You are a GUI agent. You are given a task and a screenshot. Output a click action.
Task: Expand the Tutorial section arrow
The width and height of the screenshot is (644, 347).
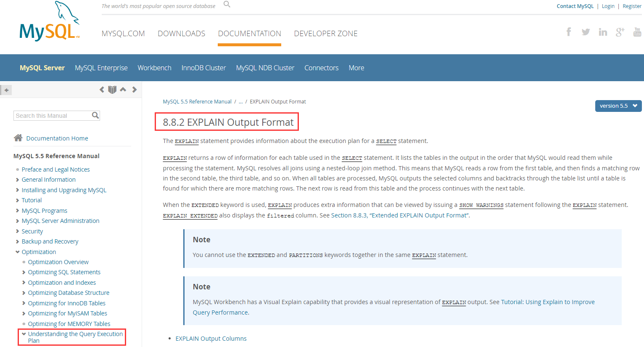point(18,201)
